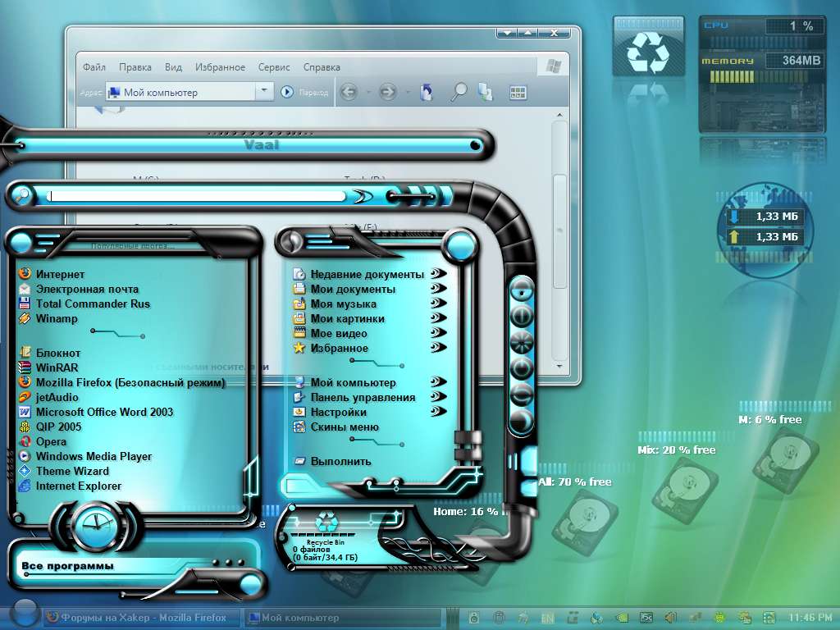
Task: Click the network traffic globe widget
Action: 765,229
